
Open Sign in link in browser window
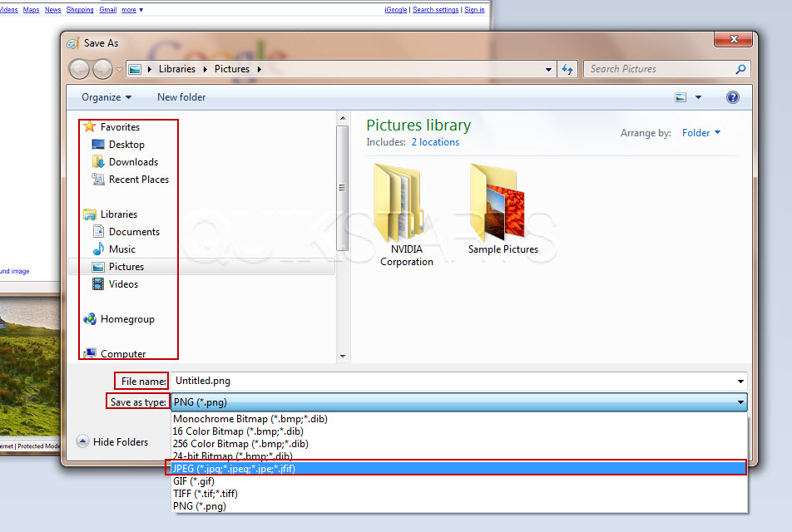[x=474, y=10]
